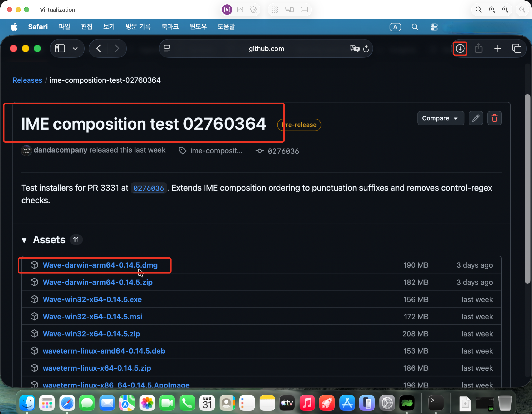532x414 pixels.
Task: Launch Terminal from the Dock
Action: pos(436,403)
